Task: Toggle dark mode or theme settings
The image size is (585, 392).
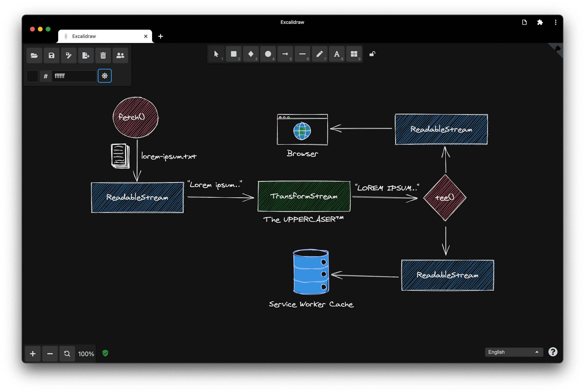Action: click(x=104, y=76)
